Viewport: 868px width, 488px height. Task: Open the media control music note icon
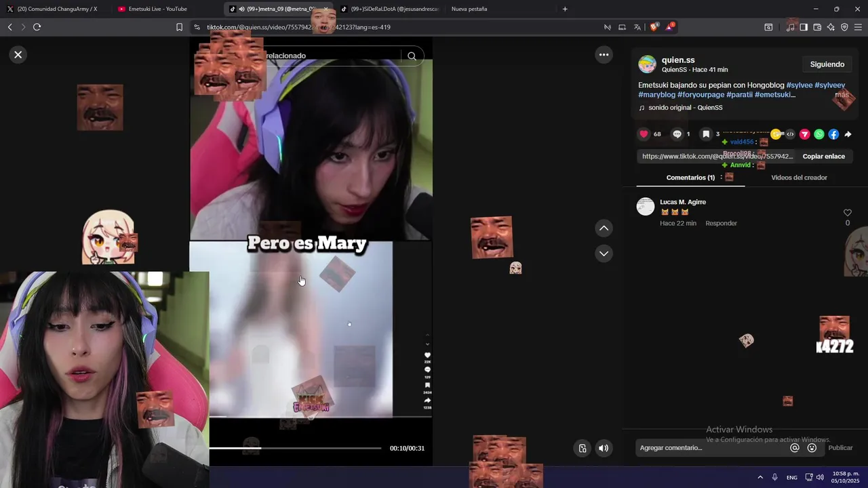click(x=790, y=27)
